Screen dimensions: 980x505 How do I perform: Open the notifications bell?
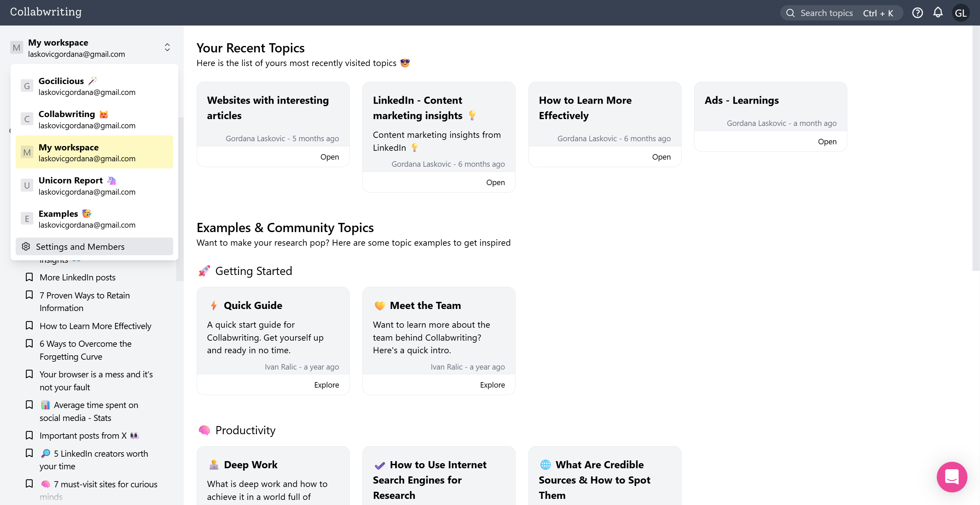[x=938, y=13]
